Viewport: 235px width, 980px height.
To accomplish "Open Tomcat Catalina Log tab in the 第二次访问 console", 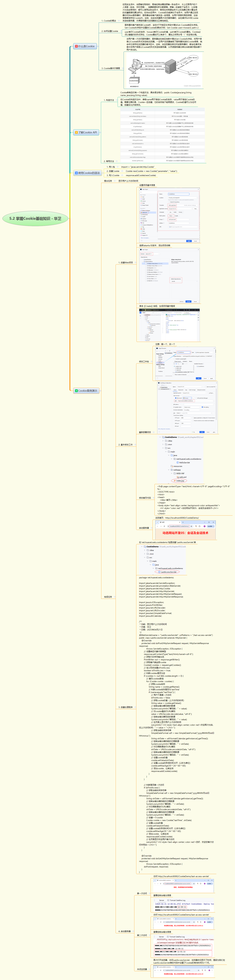I will tap(176, 937).
